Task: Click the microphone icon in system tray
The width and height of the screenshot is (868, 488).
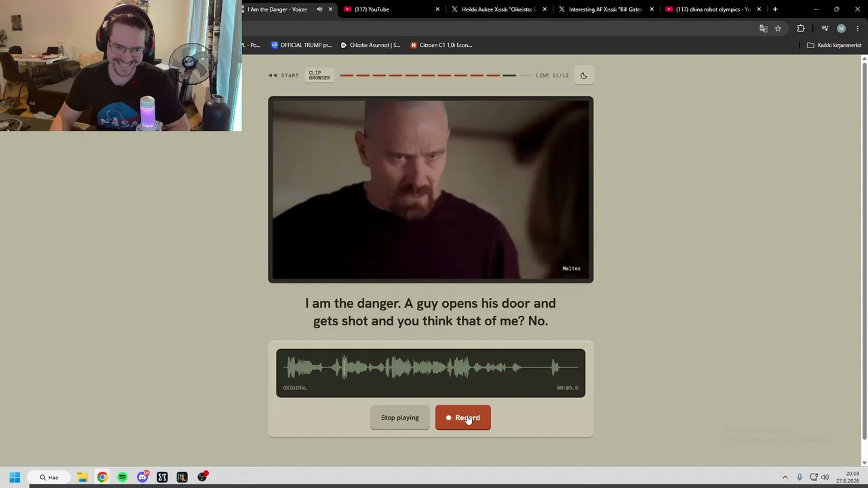Action: [x=800, y=477]
